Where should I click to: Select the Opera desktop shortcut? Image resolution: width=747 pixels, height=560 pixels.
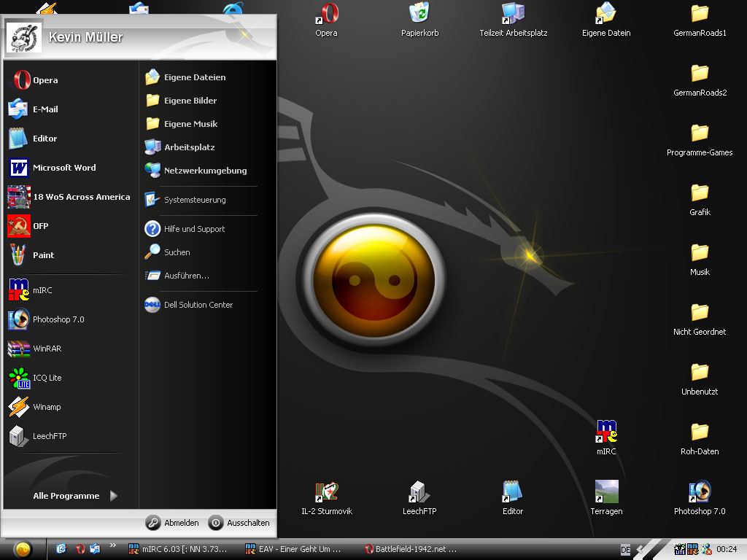[326, 20]
